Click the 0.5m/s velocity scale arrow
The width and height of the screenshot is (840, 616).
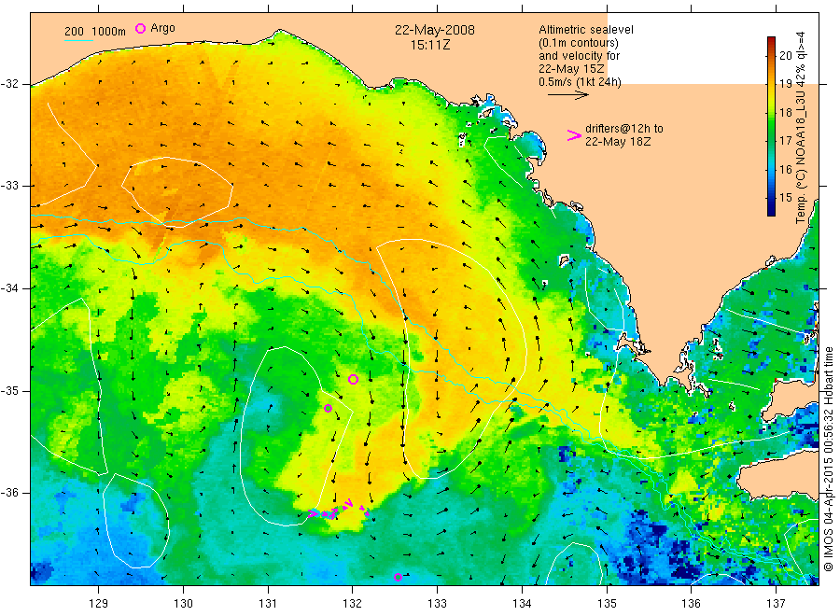coord(567,95)
